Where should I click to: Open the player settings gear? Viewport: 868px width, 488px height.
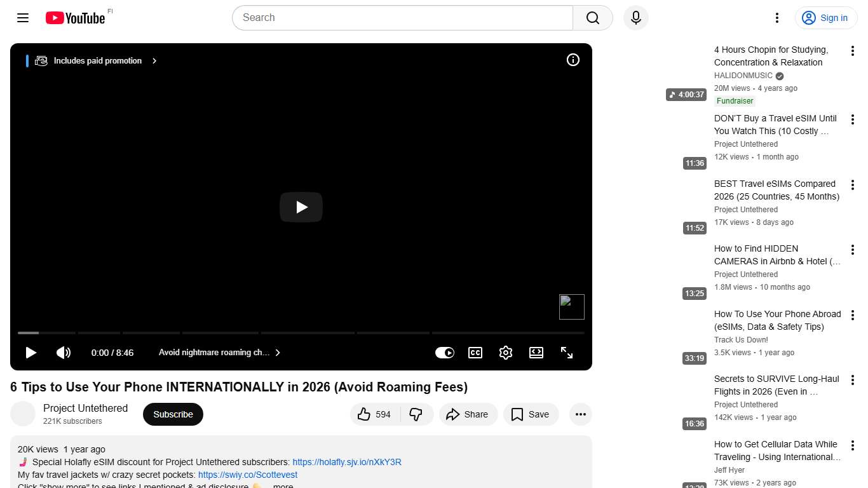click(x=505, y=353)
